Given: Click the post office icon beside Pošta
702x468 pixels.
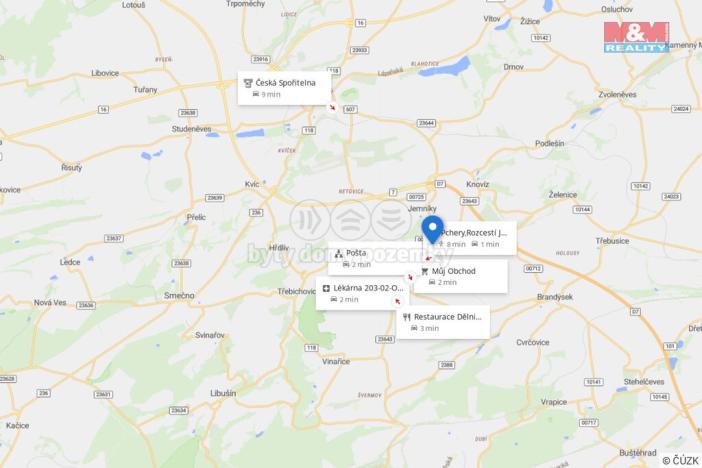Looking at the screenshot, I should pos(339,254).
